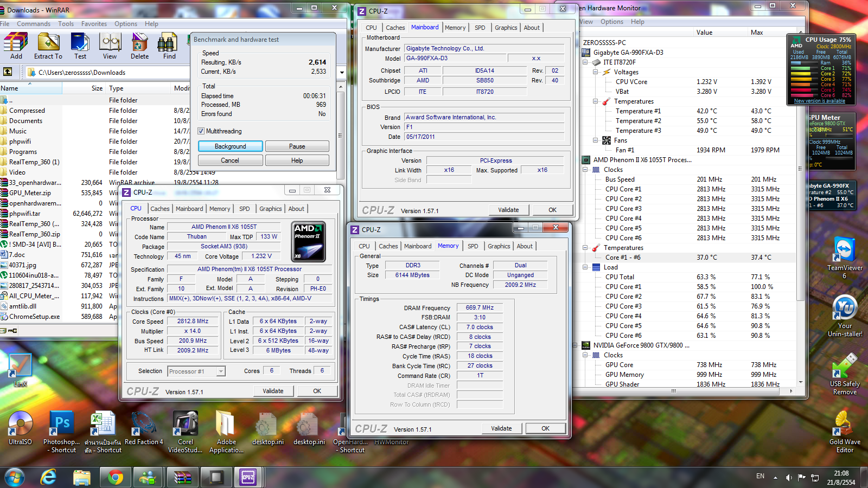
Task: Open the Windows Start menu
Action: pos(15,477)
